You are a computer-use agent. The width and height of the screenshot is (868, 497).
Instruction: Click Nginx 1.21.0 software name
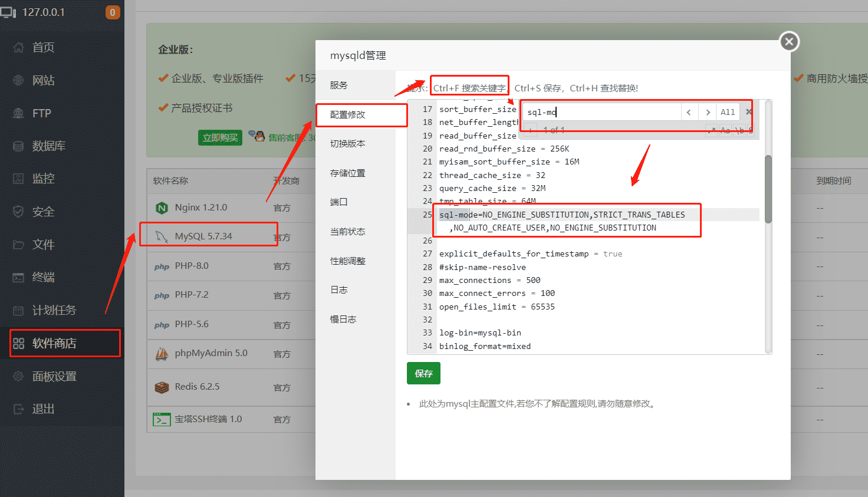201,208
